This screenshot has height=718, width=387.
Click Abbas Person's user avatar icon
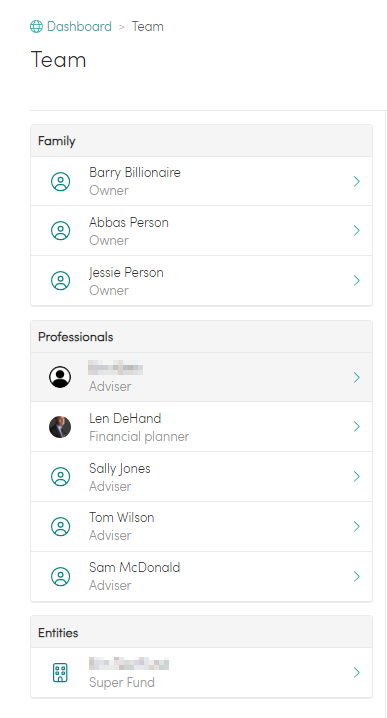(x=60, y=231)
